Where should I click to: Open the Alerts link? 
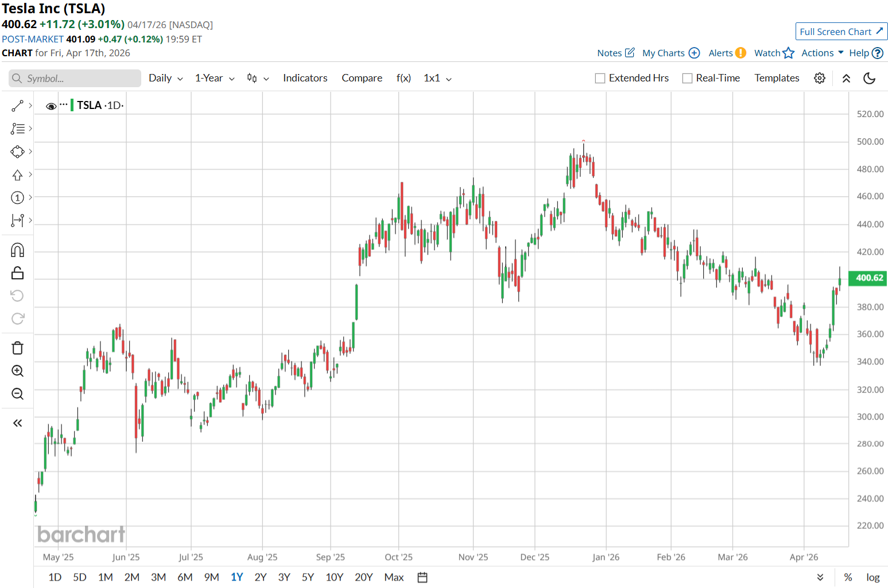click(727, 53)
